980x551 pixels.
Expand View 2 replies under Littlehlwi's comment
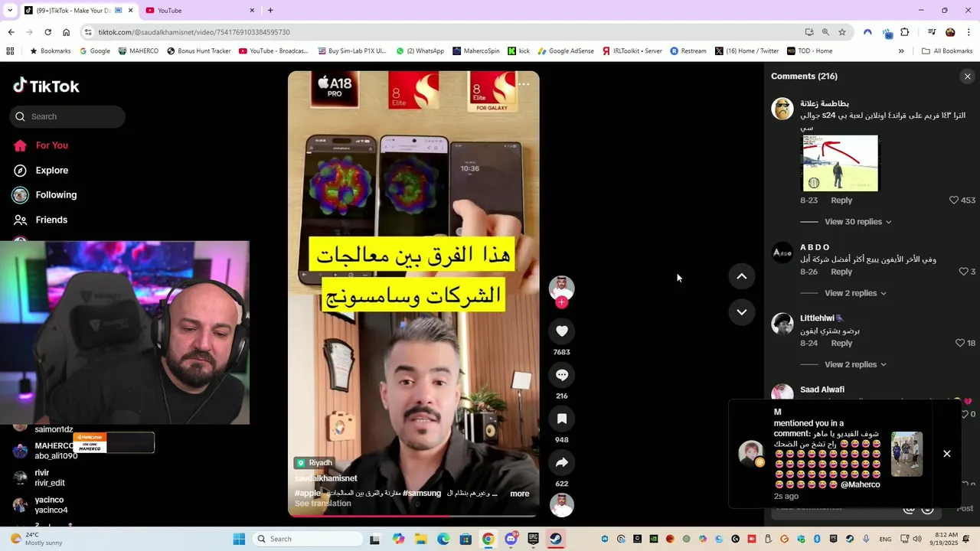[x=855, y=364]
